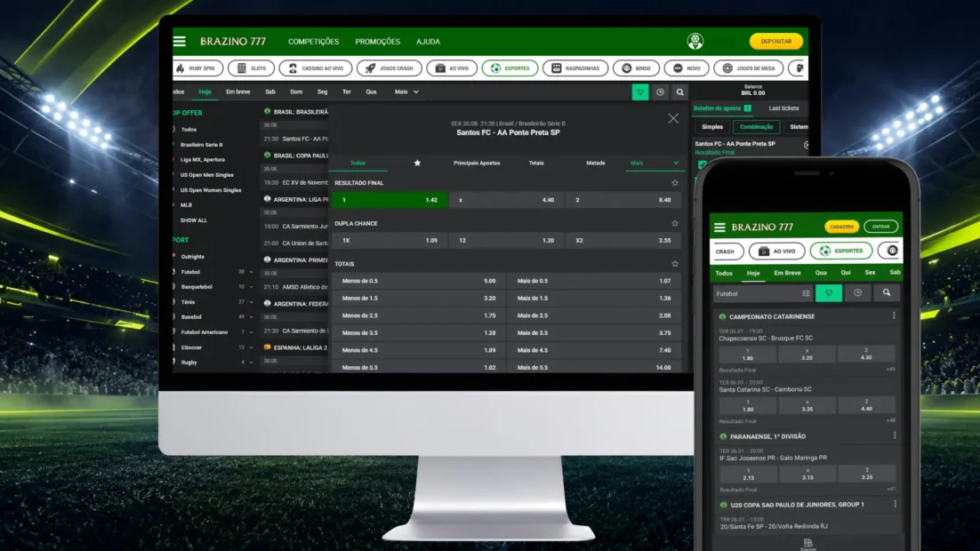Expand the Rugby sport in sidebar
This screenshot has width=980, height=551.
point(252,363)
